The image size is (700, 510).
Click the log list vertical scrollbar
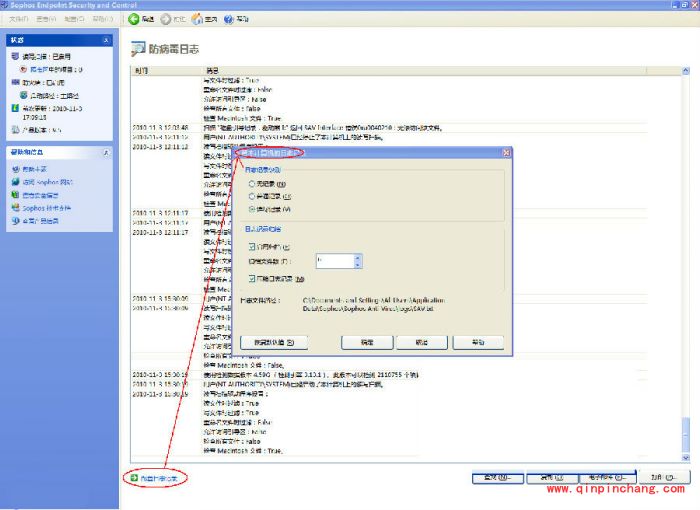(x=684, y=250)
